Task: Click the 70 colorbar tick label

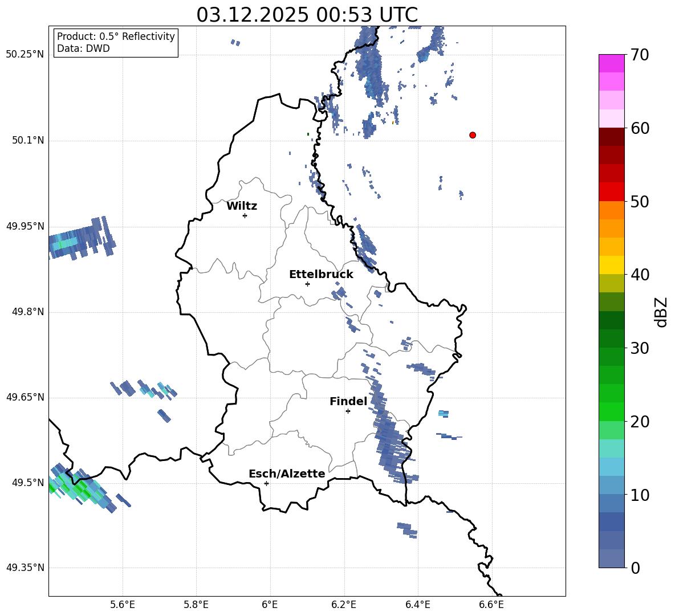Action: pos(640,55)
